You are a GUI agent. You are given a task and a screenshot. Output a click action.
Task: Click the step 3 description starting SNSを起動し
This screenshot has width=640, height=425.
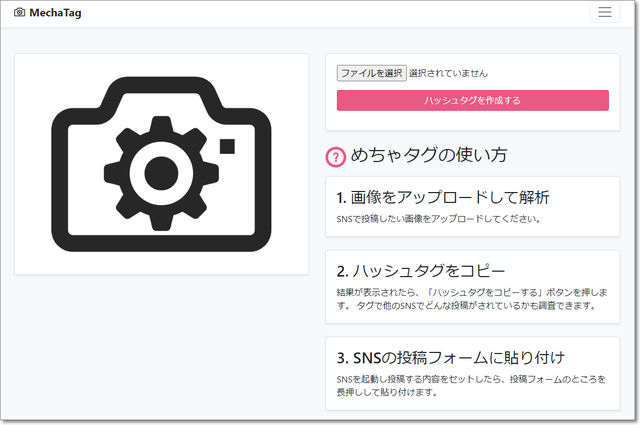click(x=466, y=385)
